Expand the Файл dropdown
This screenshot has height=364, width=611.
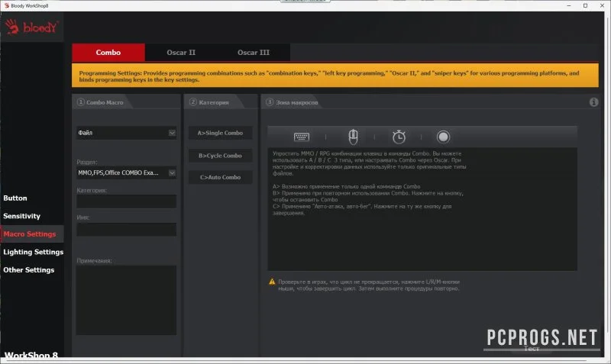coord(126,133)
